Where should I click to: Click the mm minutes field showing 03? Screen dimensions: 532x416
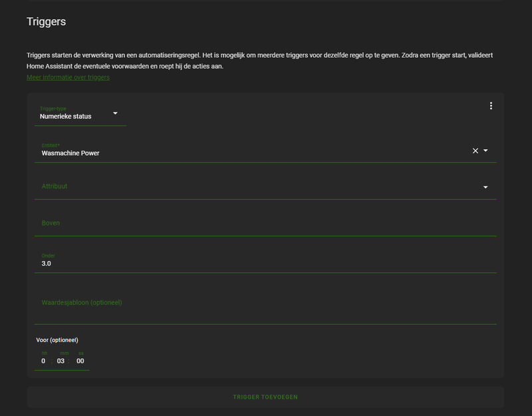pos(63,361)
